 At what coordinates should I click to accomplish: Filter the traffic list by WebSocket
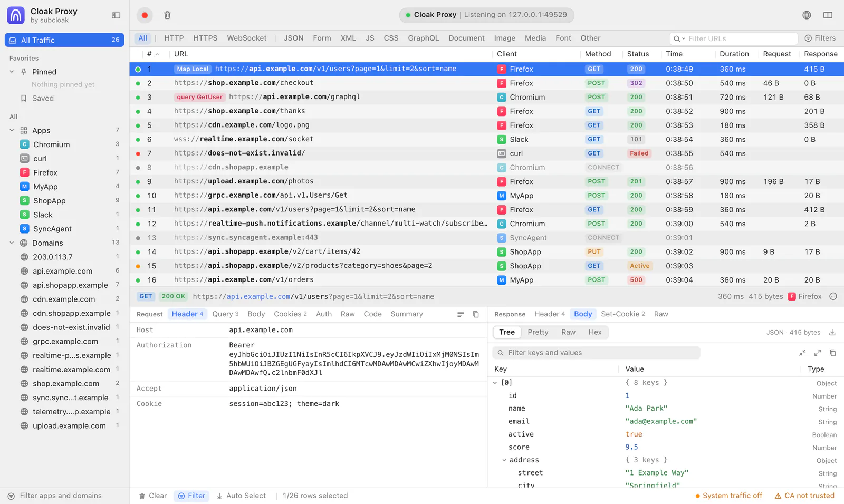(246, 38)
